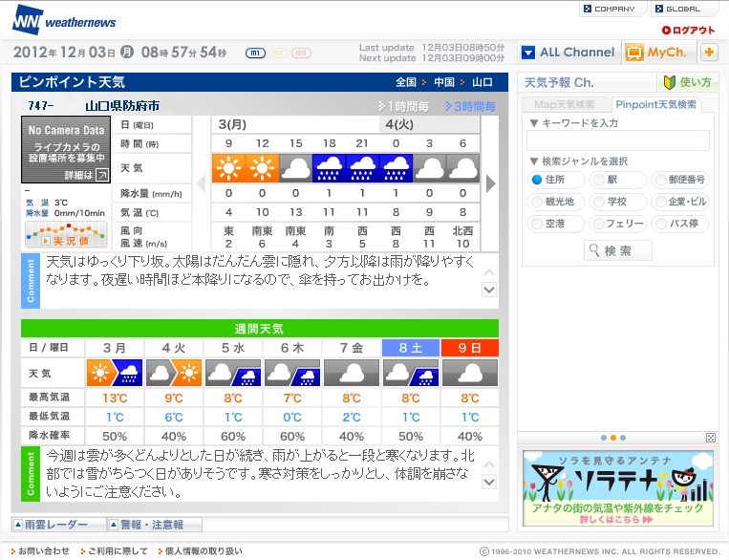Select the m1 memory button
The height and width of the screenshot is (560, 729).
click(255, 53)
